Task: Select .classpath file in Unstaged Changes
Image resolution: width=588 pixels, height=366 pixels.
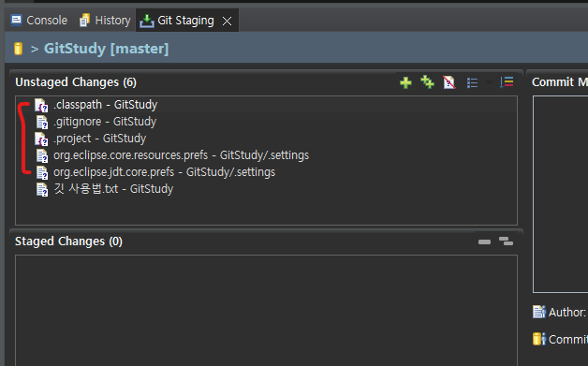Action: point(266,105)
